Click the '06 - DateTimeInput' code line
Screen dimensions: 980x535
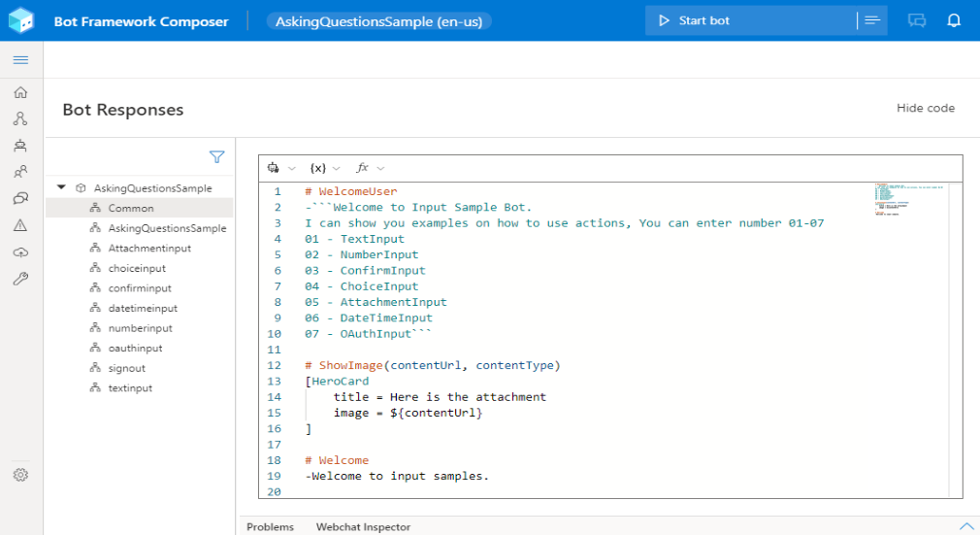[x=368, y=318]
